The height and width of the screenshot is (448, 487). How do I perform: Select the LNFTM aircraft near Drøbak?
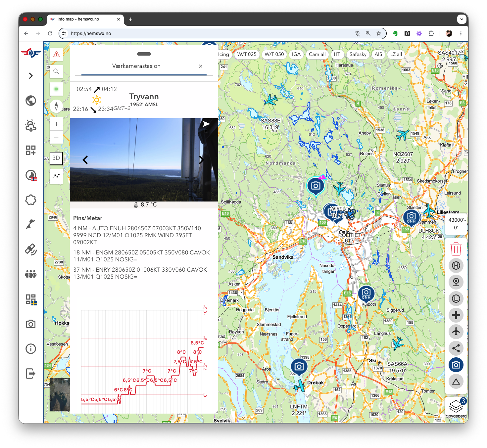click(300, 386)
